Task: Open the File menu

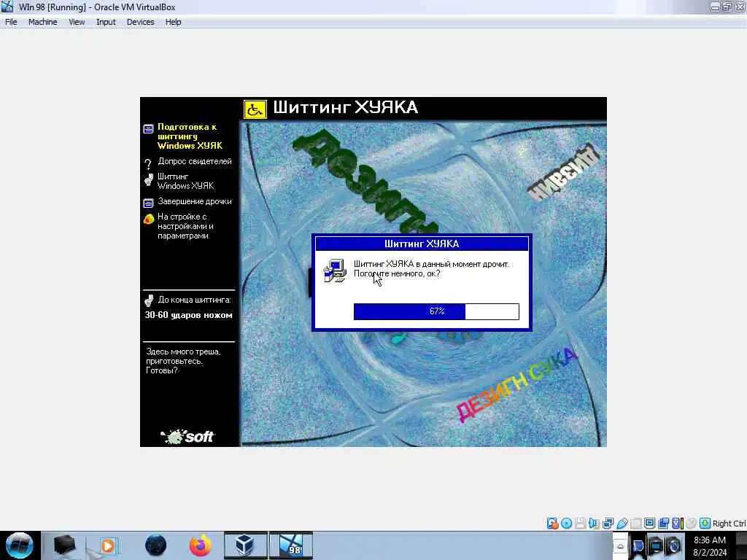Action: [x=11, y=22]
